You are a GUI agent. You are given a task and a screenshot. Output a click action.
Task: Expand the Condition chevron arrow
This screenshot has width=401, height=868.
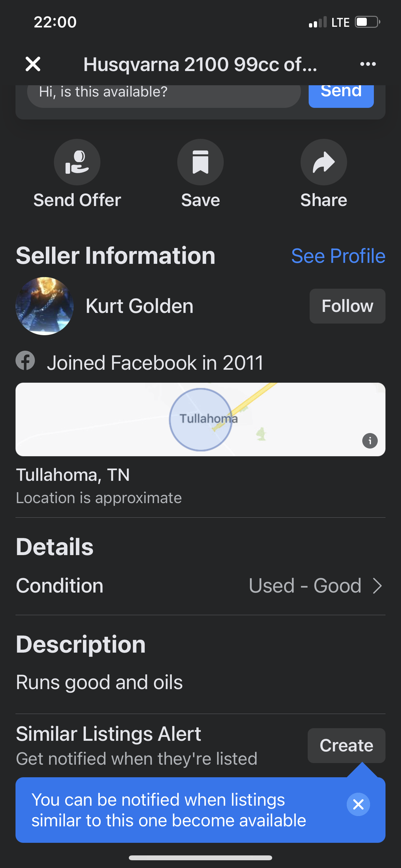point(378,586)
